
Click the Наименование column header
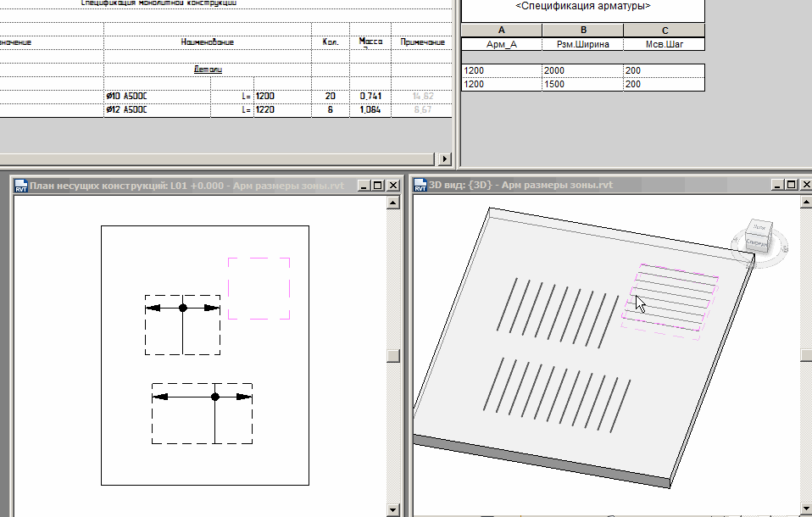pyautogui.click(x=208, y=42)
